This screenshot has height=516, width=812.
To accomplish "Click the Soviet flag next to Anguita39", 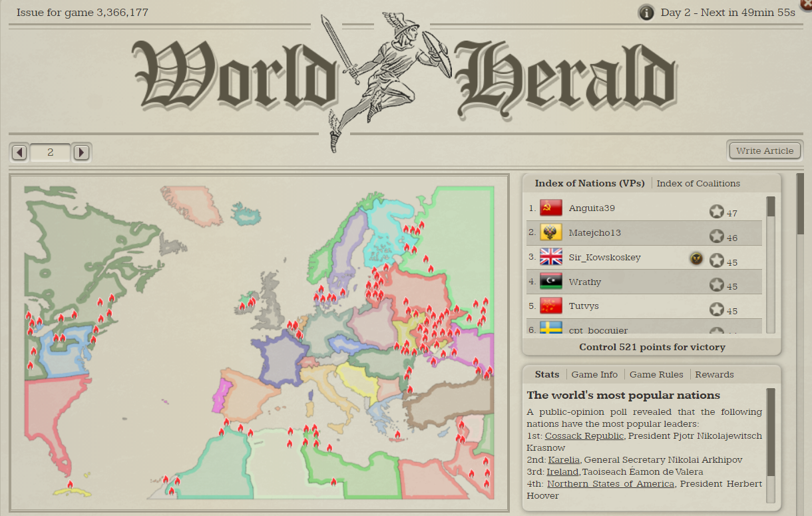I will [x=551, y=208].
